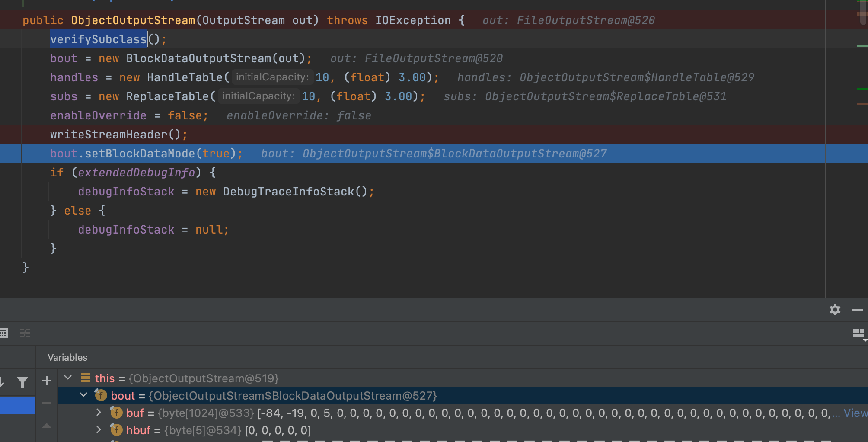The width and height of the screenshot is (868, 442).
Task: Click the ObjectOutputStream constructor name
Action: (x=133, y=20)
